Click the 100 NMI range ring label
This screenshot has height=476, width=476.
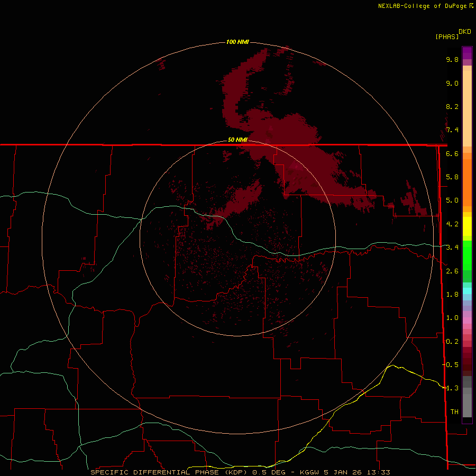pos(237,42)
